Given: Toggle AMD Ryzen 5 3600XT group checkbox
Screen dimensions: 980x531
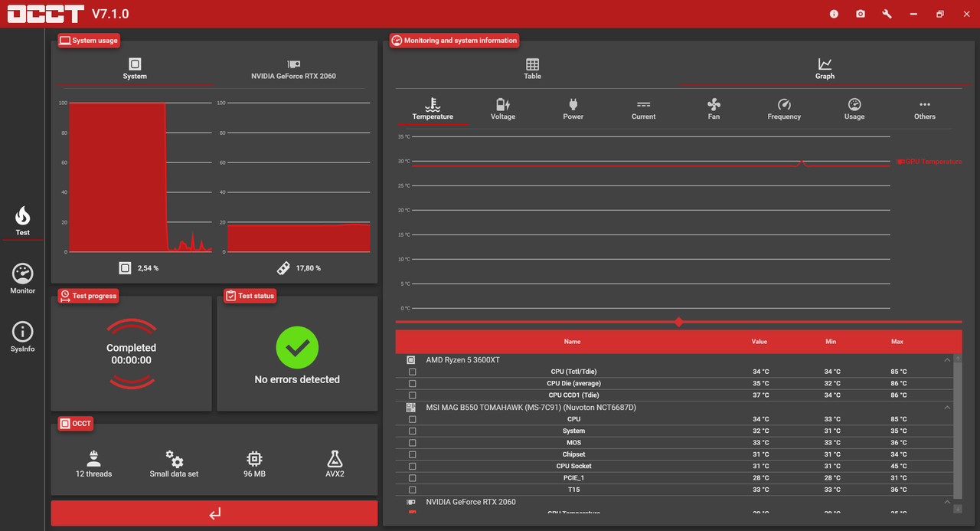Looking at the screenshot, I should tap(411, 360).
